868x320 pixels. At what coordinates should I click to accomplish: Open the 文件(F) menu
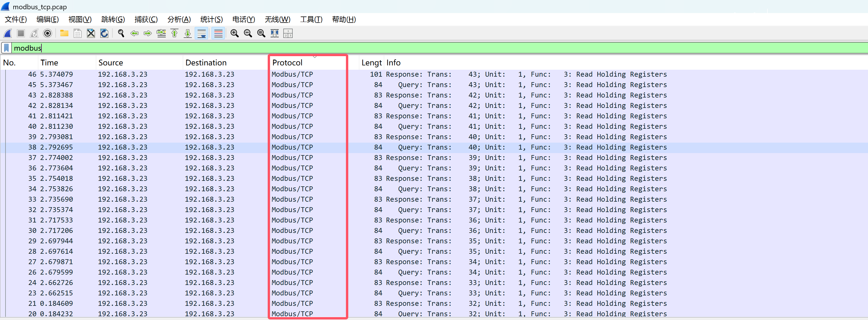[x=16, y=19]
